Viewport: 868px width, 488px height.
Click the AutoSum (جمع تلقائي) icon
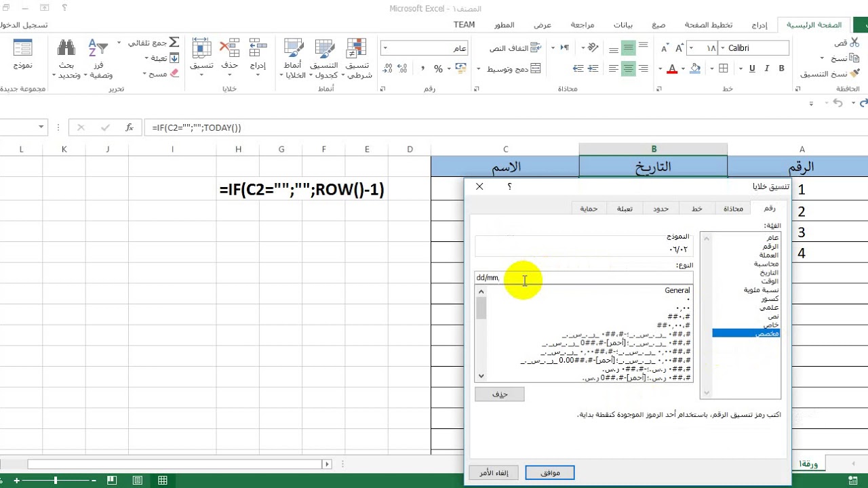click(174, 43)
